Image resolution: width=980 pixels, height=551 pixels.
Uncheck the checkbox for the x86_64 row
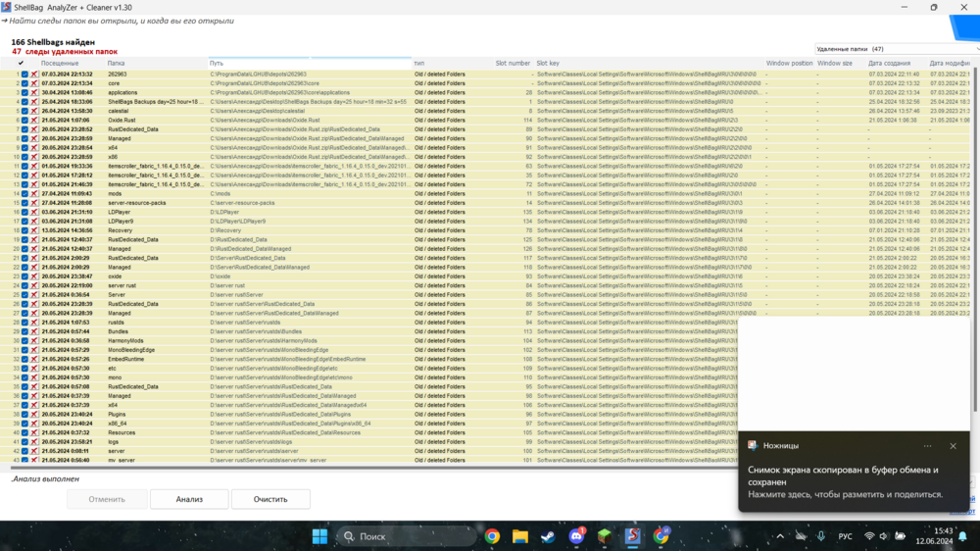(25, 424)
